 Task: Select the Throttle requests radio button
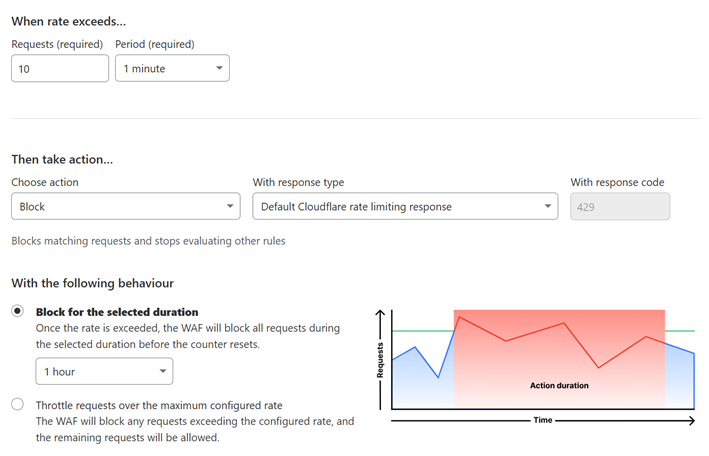[18, 405]
